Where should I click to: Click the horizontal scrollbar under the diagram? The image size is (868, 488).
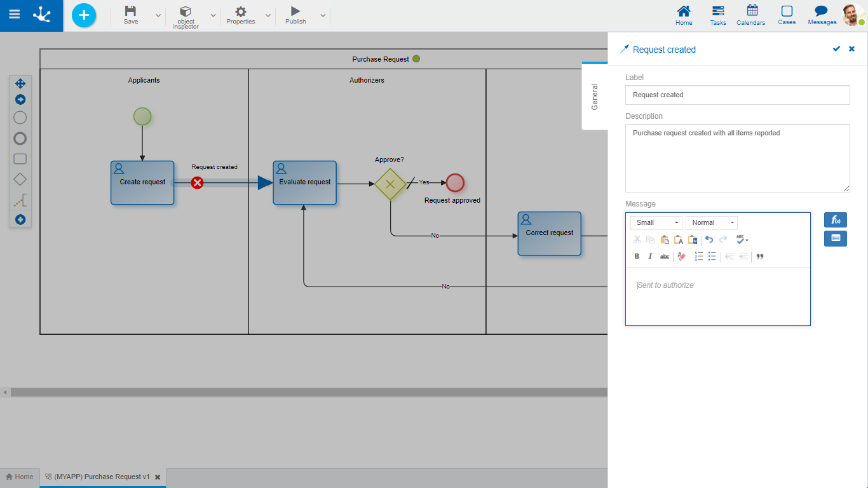coord(305,393)
